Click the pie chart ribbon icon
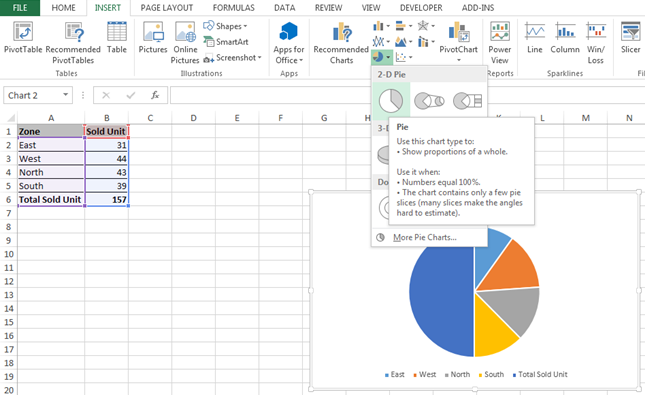Image resolution: width=645 pixels, height=395 pixels. [x=378, y=57]
